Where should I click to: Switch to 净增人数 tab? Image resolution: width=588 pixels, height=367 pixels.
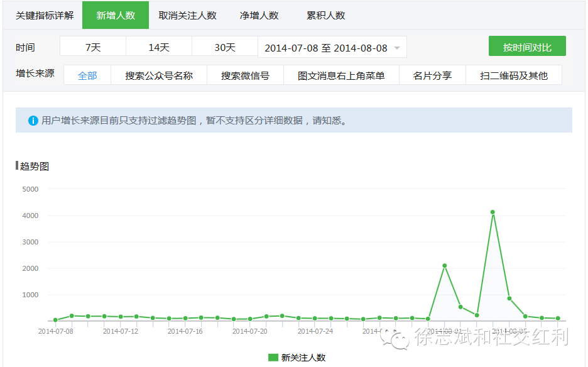pos(259,15)
